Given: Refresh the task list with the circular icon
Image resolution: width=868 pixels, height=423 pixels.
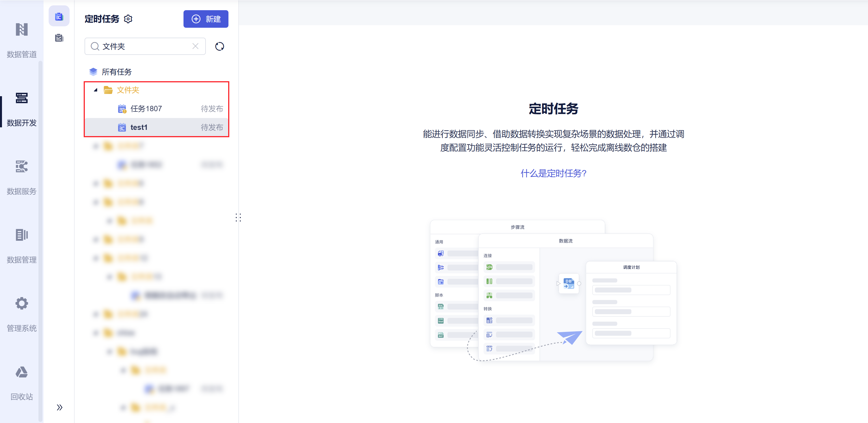Looking at the screenshot, I should (x=219, y=47).
